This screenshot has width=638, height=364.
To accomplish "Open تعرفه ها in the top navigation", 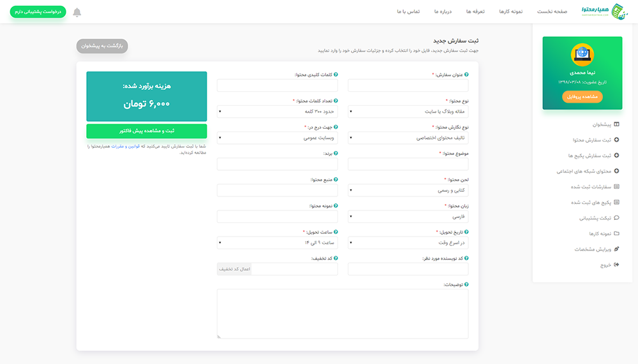I will click(475, 11).
